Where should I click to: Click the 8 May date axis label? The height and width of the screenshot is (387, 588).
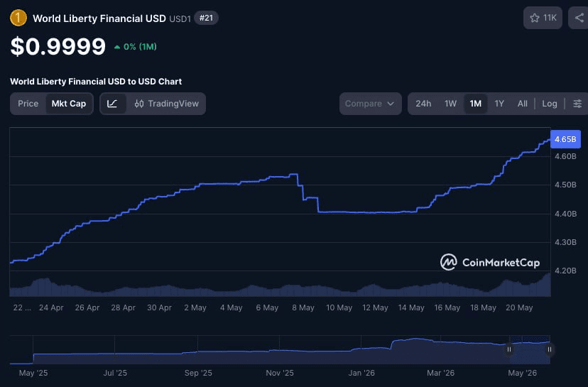pos(303,307)
